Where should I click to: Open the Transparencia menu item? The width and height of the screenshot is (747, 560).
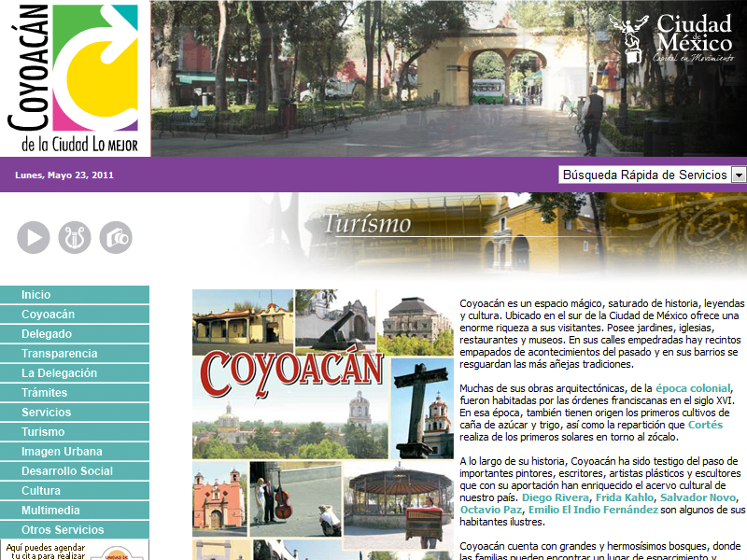point(60,354)
